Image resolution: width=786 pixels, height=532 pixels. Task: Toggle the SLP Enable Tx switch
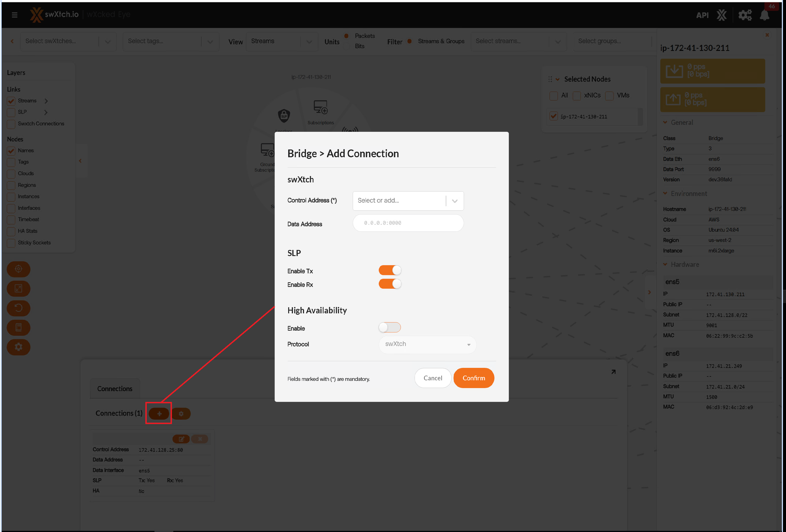[390, 270]
